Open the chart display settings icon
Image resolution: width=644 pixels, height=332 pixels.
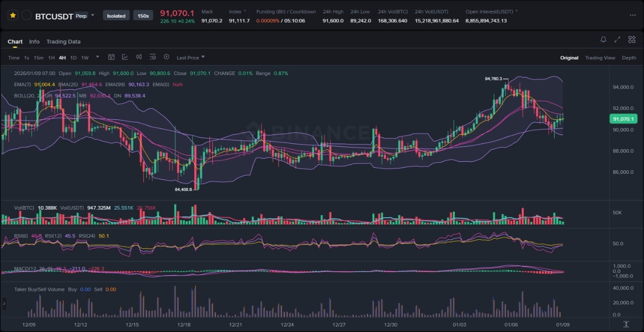[152, 57]
